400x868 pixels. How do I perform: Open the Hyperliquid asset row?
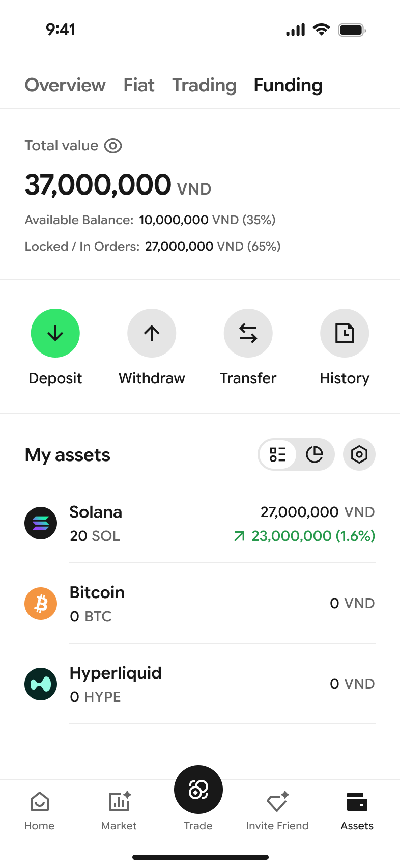coord(200,684)
